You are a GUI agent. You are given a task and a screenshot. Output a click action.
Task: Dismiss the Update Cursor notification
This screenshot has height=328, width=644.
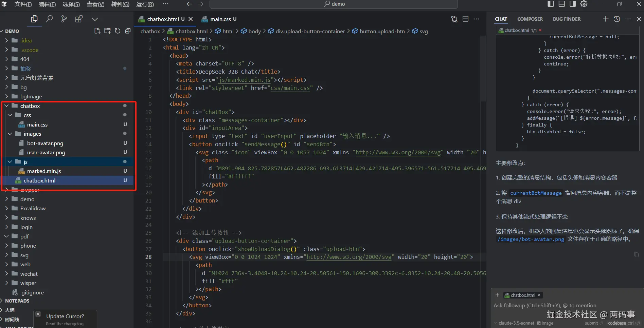click(x=38, y=314)
